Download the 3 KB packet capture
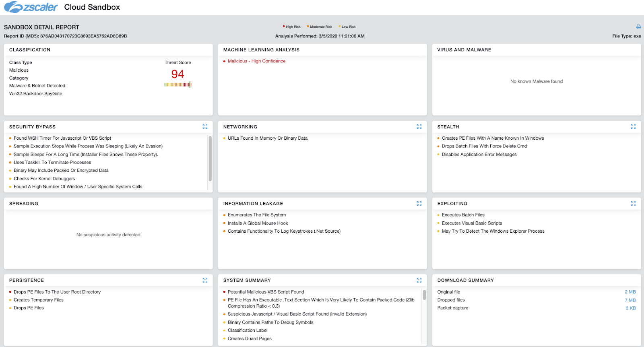 [x=631, y=308]
